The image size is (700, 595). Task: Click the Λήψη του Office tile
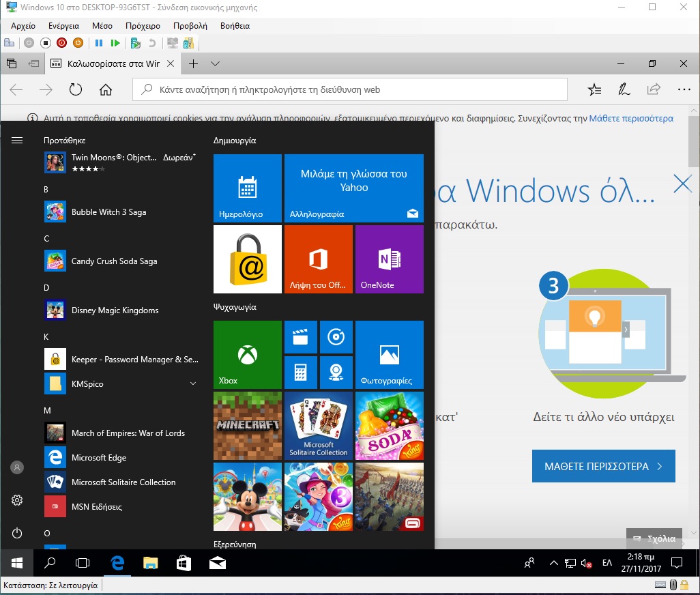319,259
